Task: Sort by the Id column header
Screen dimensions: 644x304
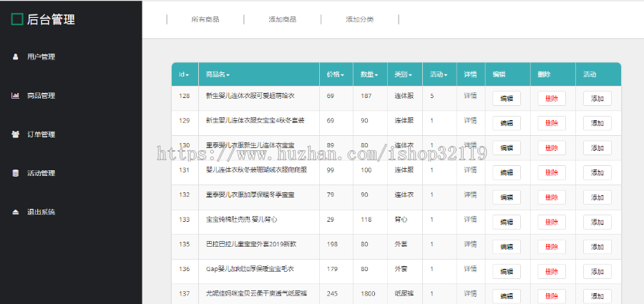Action: [184, 75]
